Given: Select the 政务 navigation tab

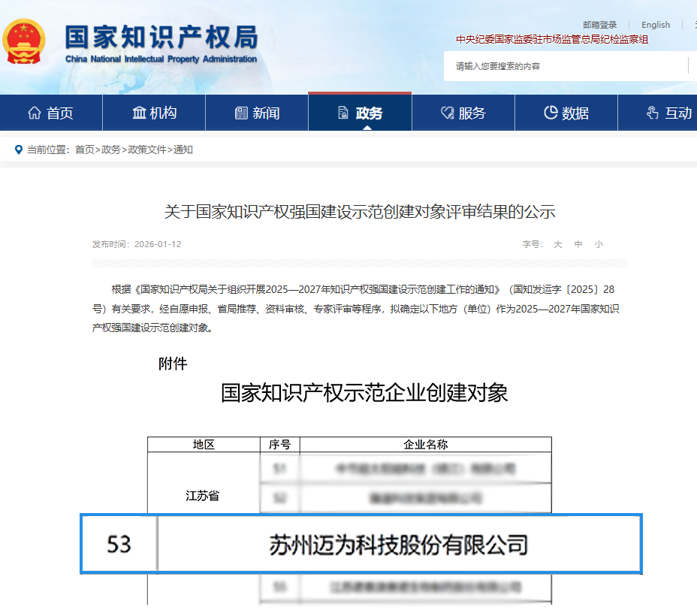Looking at the screenshot, I should (360, 113).
